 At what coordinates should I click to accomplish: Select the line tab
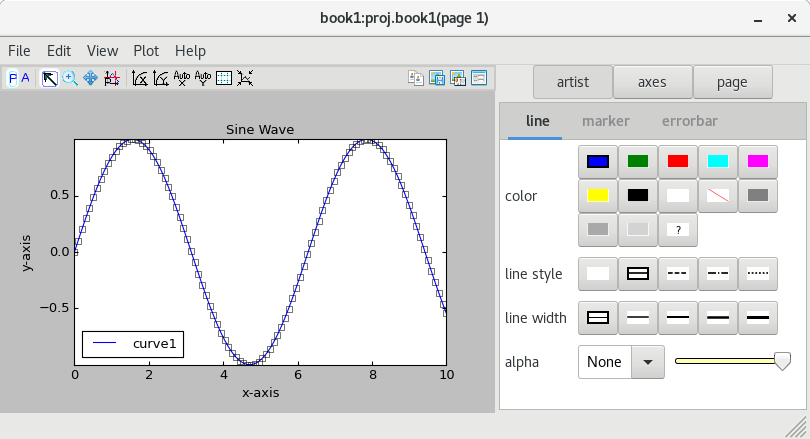tap(537, 121)
